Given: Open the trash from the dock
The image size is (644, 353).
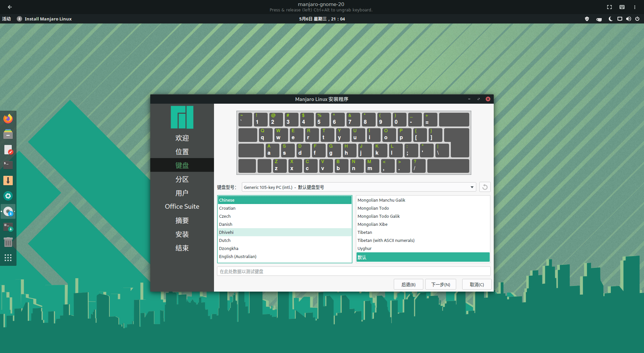Looking at the screenshot, I should click(8, 242).
